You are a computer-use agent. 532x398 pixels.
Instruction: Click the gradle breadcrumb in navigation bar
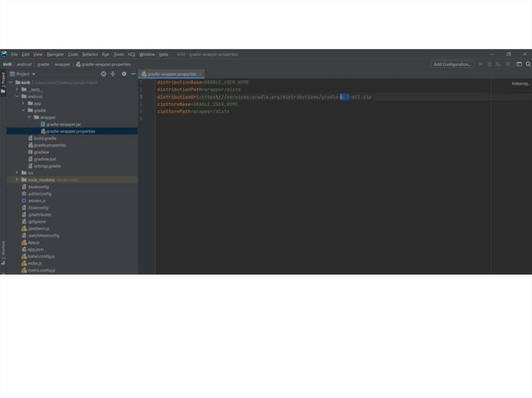(x=43, y=64)
